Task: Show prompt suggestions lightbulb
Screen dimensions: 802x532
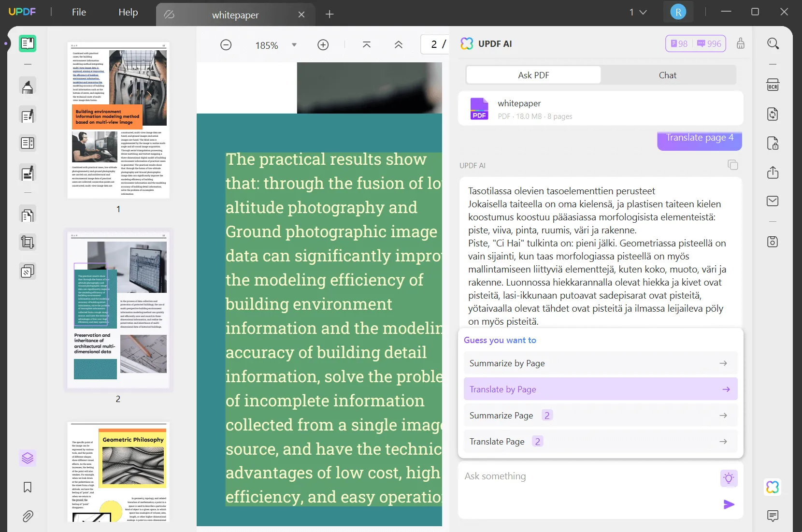Action: (729, 478)
